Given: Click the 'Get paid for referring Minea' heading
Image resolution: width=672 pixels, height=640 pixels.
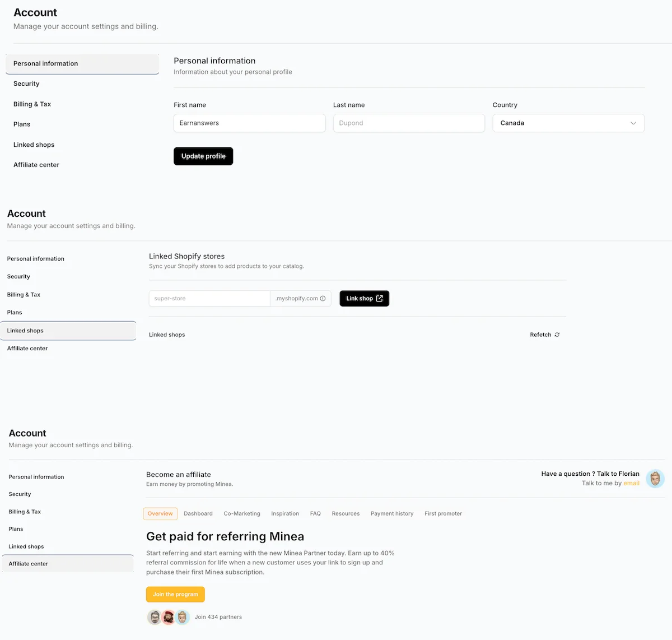Looking at the screenshot, I should tap(225, 536).
